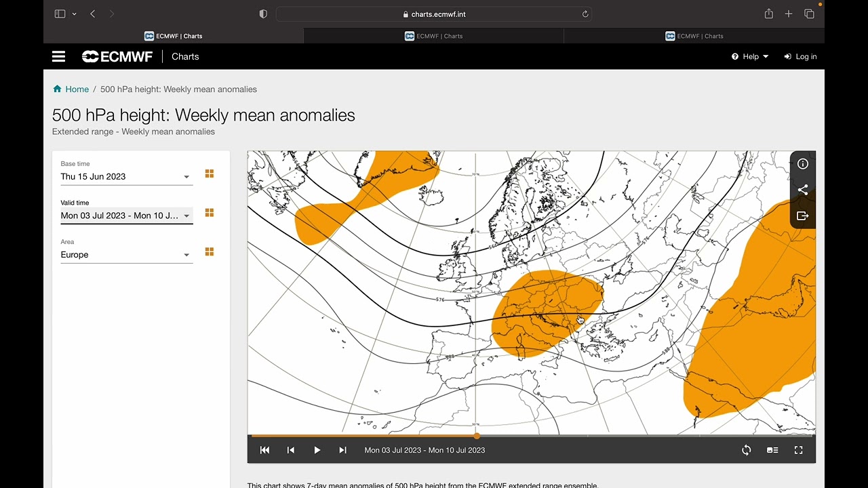Click the frame date label in player bar
This screenshot has height=488, width=868.
point(425,450)
